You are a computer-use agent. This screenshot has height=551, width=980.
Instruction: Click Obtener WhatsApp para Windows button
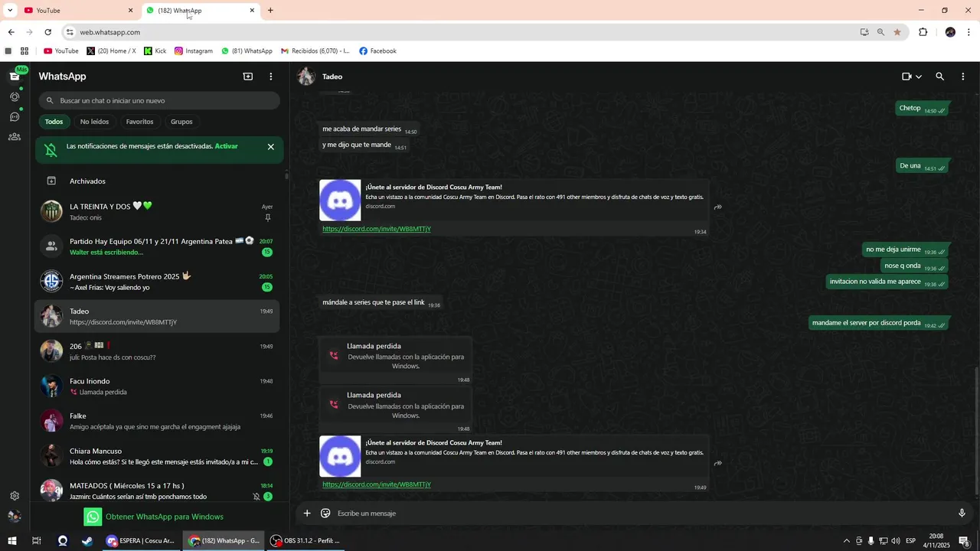[154, 517]
